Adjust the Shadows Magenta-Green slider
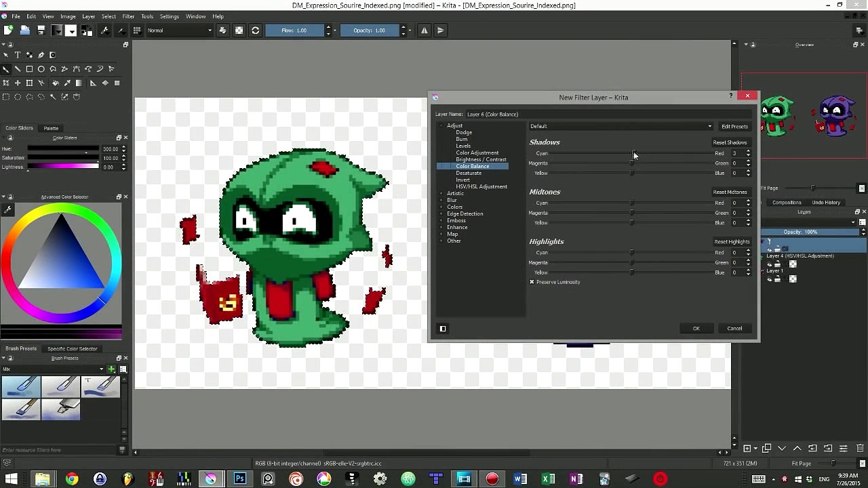This screenshot has height=488, width=868. click(x=632, y=163)
